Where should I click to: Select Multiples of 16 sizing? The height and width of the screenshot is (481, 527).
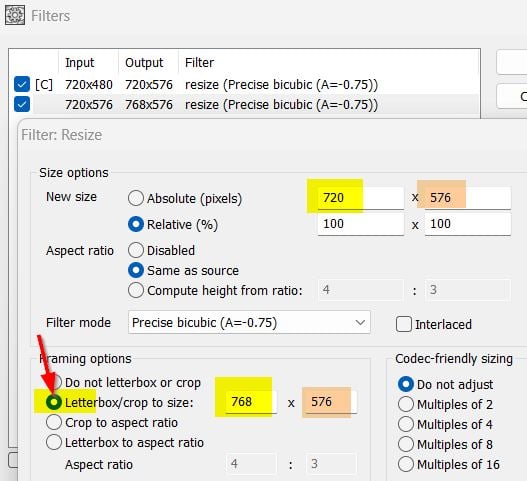[406, 464]
